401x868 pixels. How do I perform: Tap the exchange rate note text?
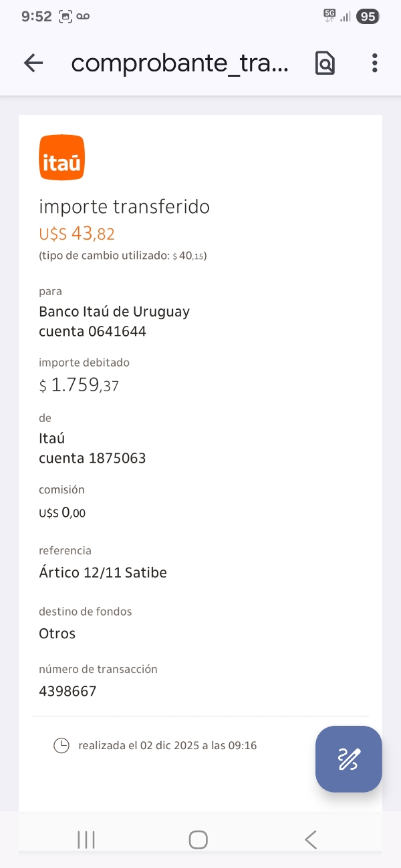(x=123, y=255)
